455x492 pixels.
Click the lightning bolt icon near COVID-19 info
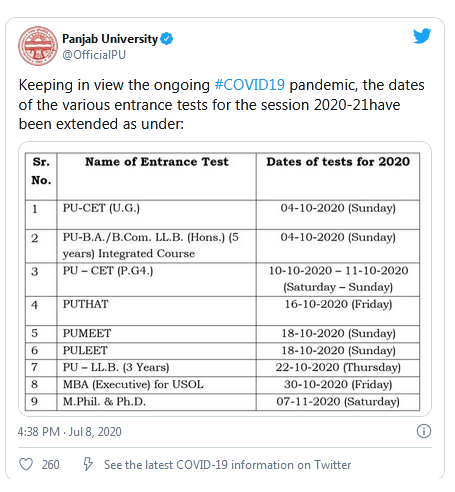88,464
